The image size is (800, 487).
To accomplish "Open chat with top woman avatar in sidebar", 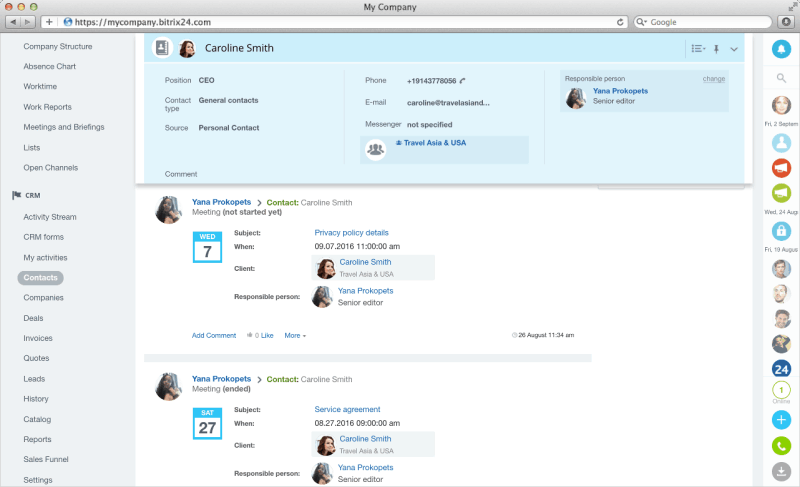I will tap(781, 105).
